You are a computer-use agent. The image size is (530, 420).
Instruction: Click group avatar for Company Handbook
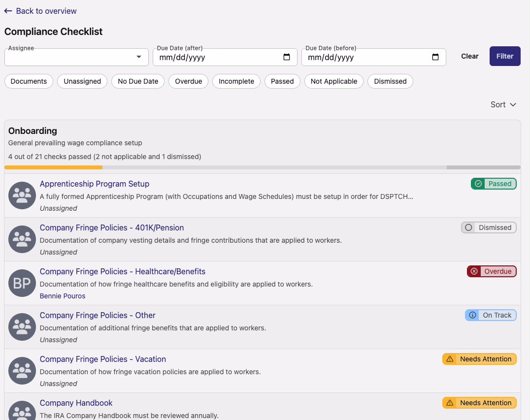22,411
